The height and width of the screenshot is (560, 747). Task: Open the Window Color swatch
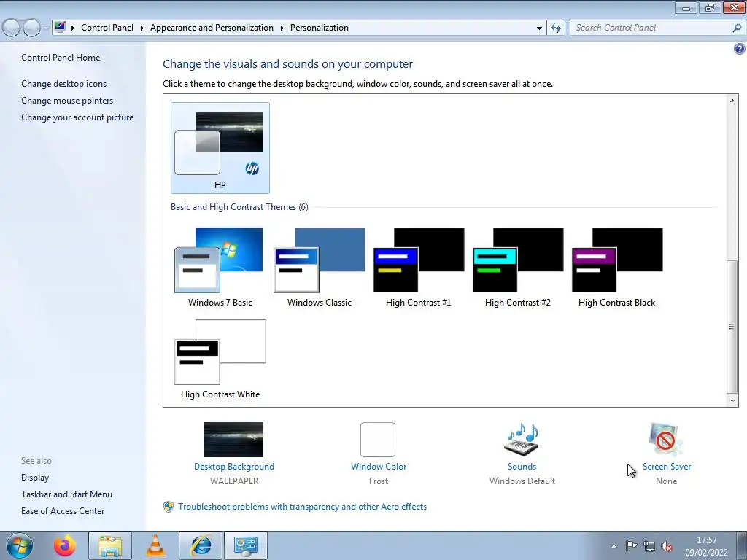378,440
